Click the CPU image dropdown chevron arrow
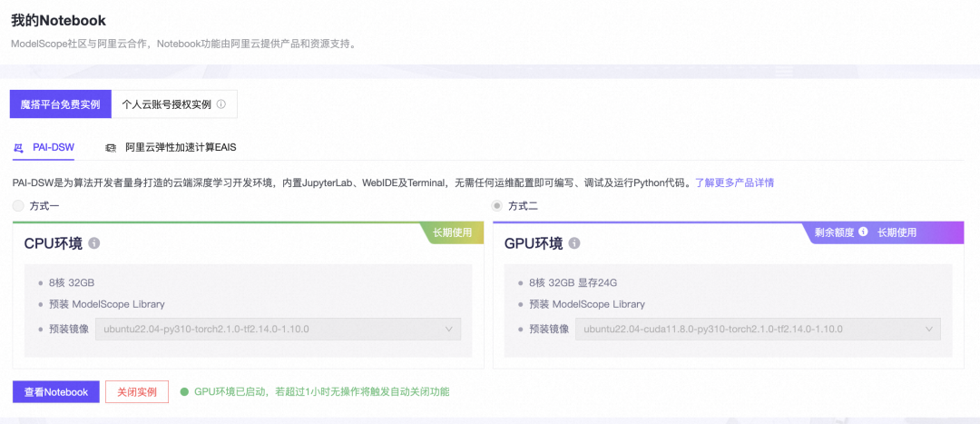Viewport: 980px width, 424px height. (449, 329)
